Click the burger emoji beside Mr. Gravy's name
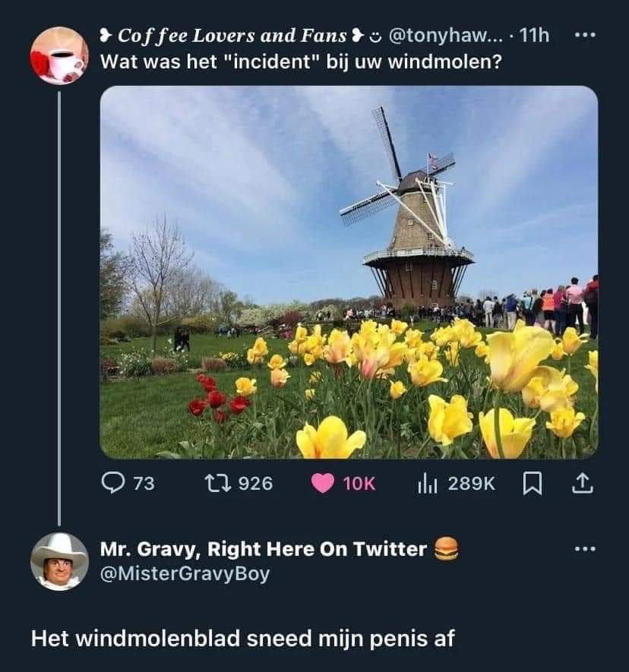Viewport: 629px width, 672px height. 446,548
